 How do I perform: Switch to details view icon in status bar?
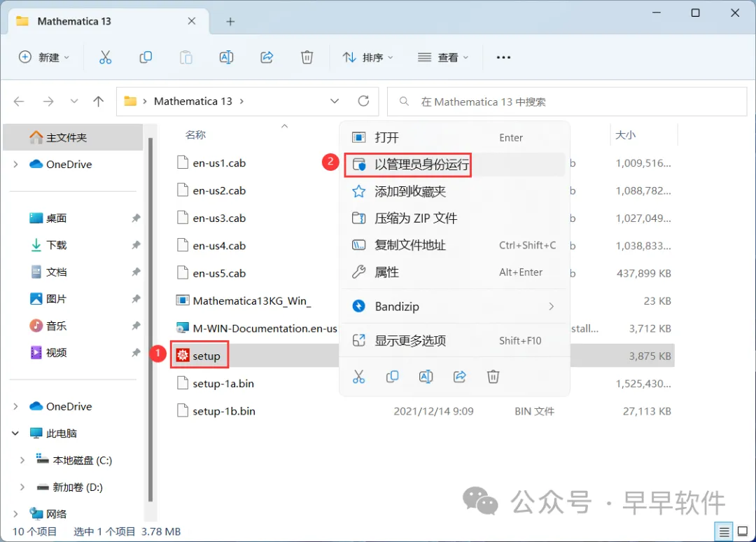point(724,532)
